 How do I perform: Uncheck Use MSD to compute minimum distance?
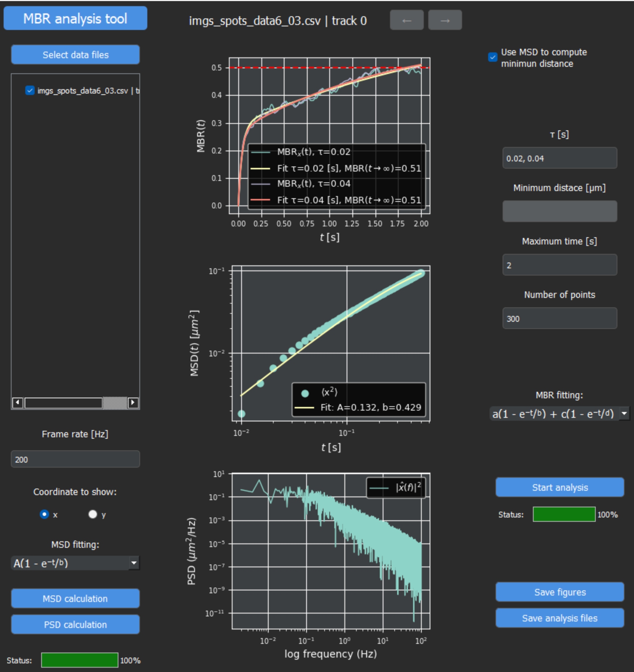click(x=492, y=57)
